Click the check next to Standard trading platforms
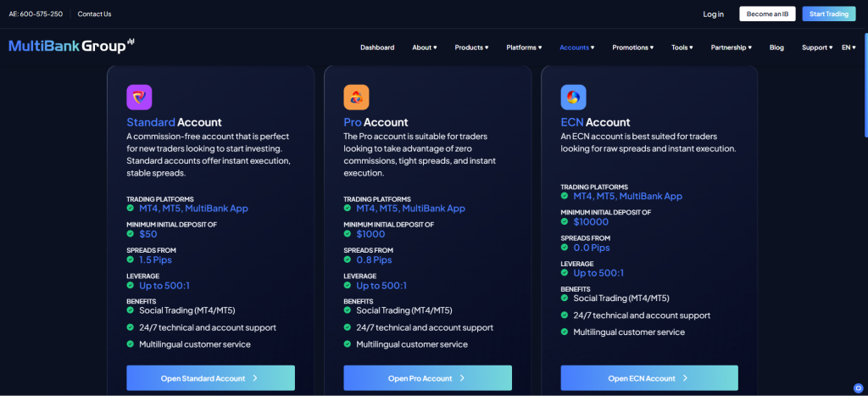This screenshot has height=396, width=868. [x=130, y=209]
